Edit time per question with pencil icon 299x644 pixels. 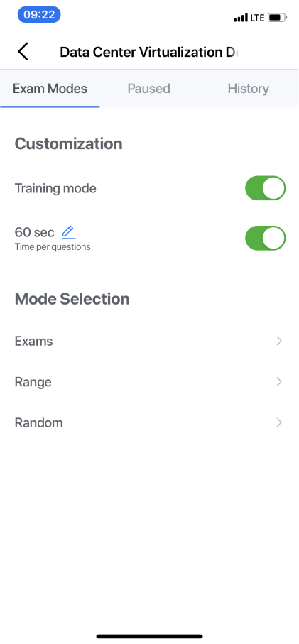tap(69, 232)
